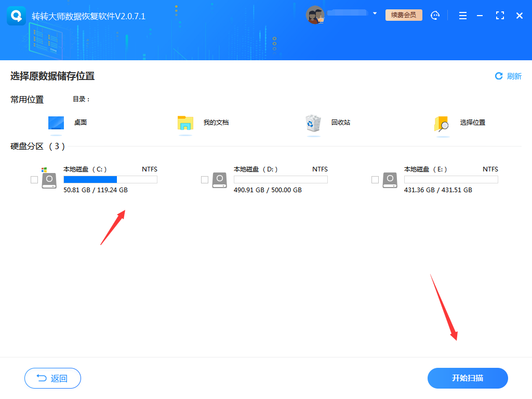Expand the account dropdown arrow

pos(375,14)
